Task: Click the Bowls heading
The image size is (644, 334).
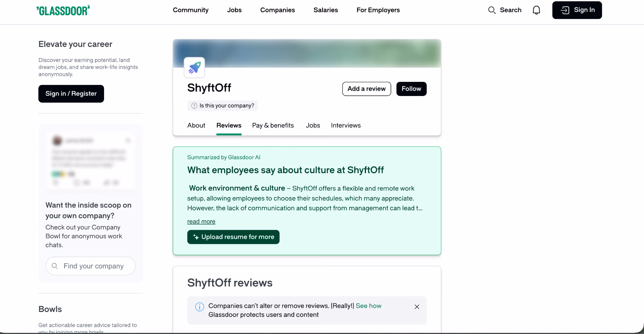Action: [50, 309]
